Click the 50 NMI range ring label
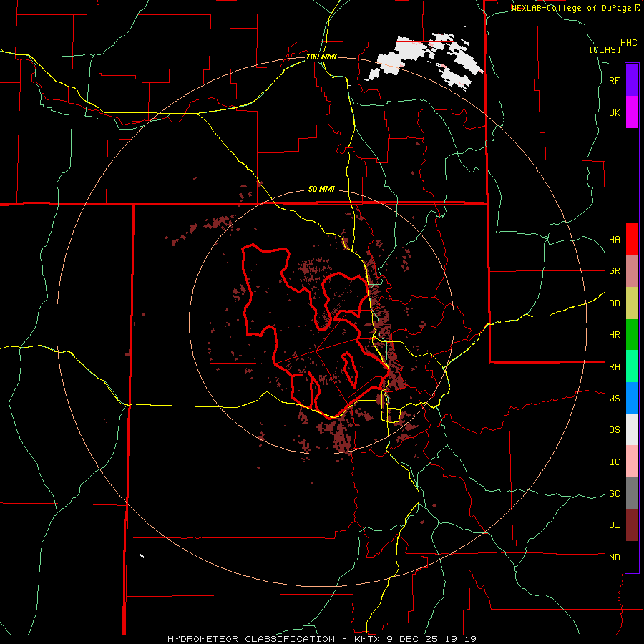Image resolution: width=644 pixels, height=644 pixels. tap(321, 190)
